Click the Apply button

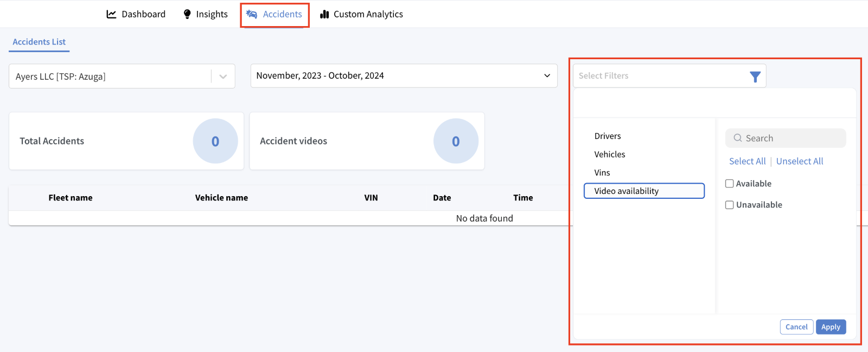pos(831,327)
